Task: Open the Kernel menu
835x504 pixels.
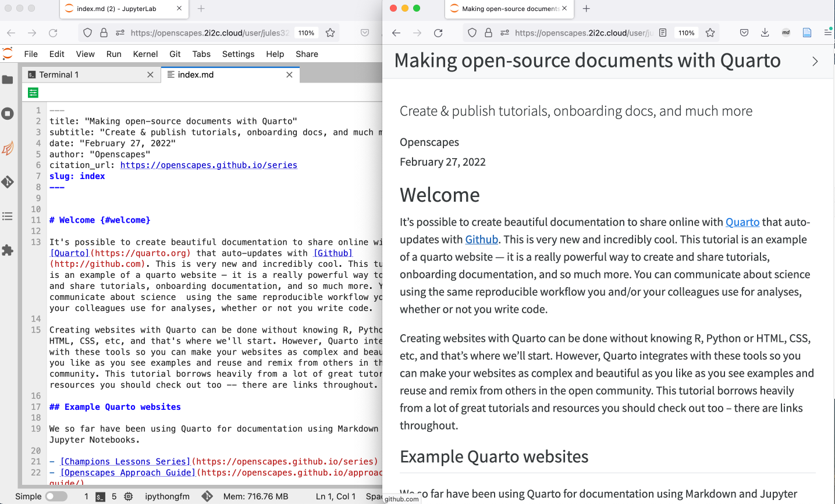Action: pos(145,54)
